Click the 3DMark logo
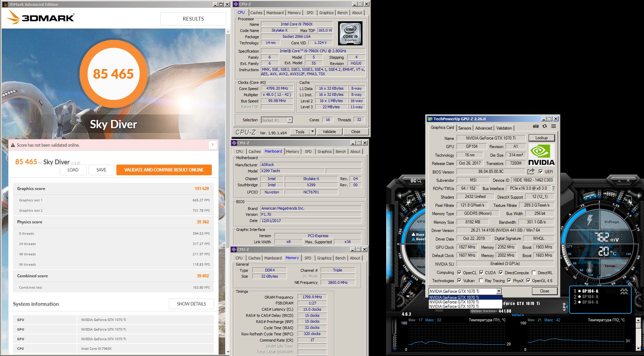Viewport: 644px width, 356px height. coord(41,17)
